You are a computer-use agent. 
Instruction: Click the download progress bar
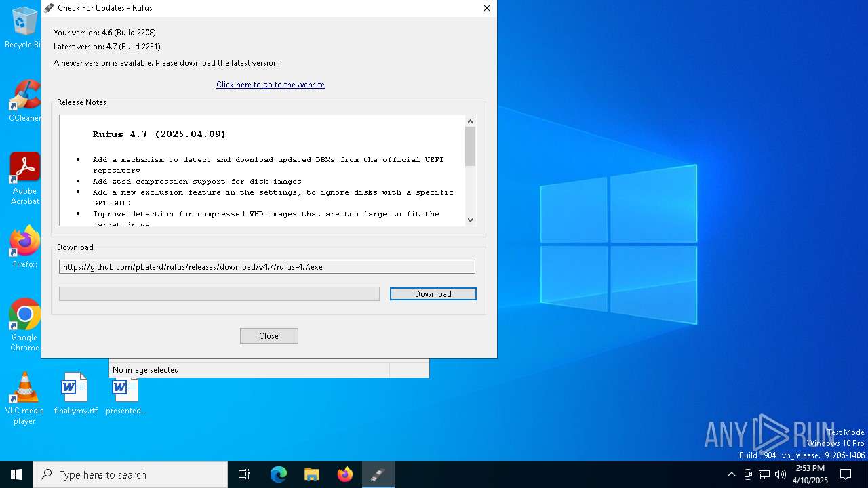pos(219,293)
